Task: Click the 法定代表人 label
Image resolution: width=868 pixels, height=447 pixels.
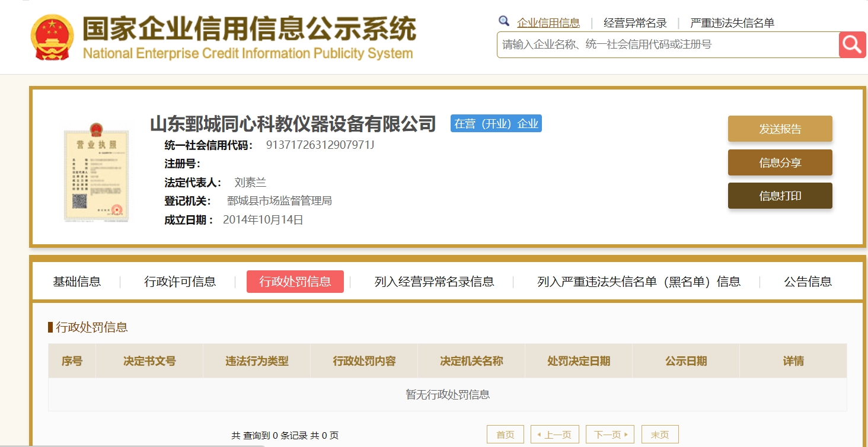Action: pyautogui.click(x=193, y=183)
